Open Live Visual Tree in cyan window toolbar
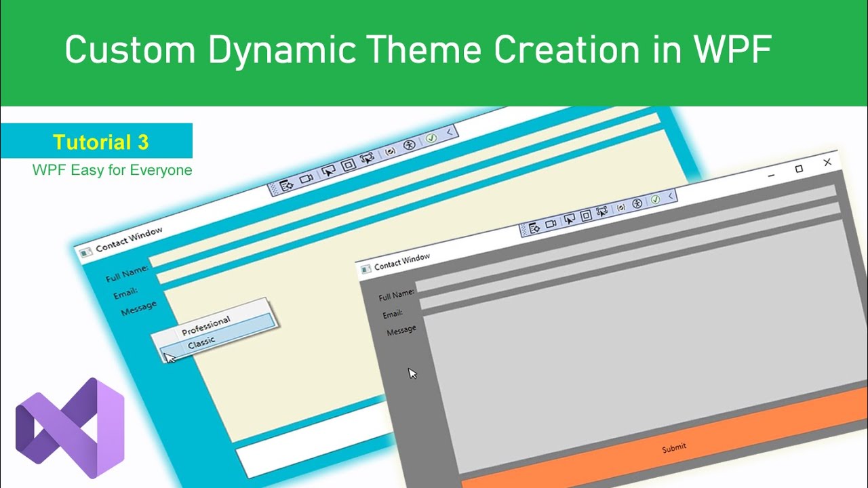This screenshot has width=868, height=488. (286, 185)
